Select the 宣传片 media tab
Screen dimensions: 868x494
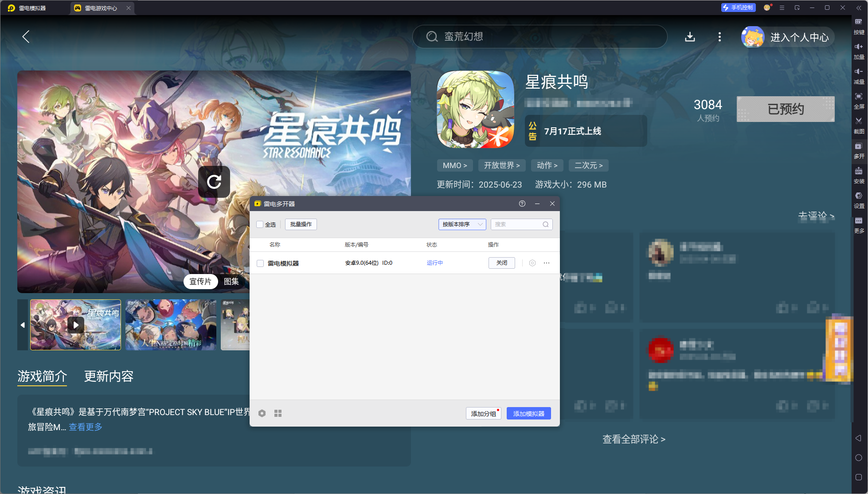[x=200, y=282]
